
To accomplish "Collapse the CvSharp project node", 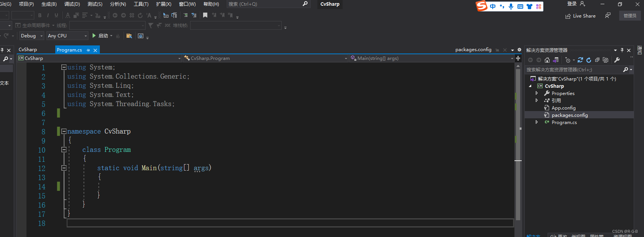I will click(530, 86).
